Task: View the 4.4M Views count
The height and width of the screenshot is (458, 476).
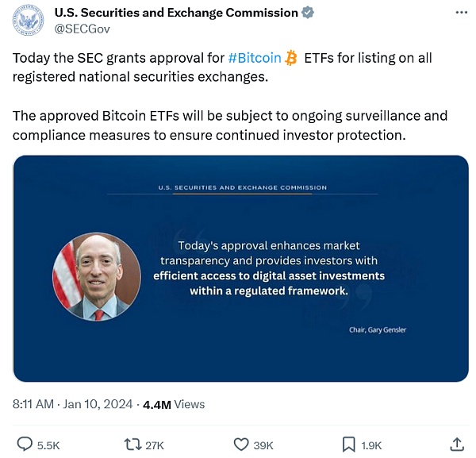Action: 173,404
